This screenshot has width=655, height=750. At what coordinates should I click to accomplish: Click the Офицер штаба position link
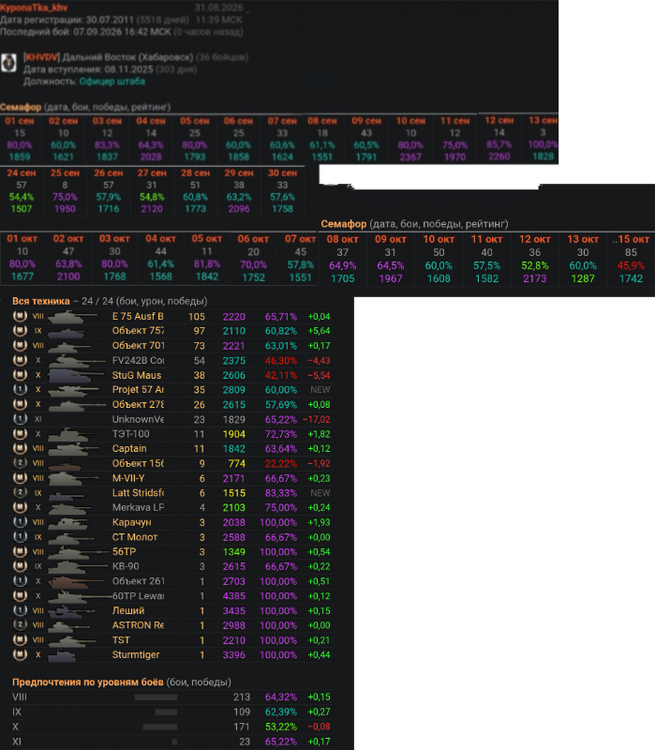112,81
